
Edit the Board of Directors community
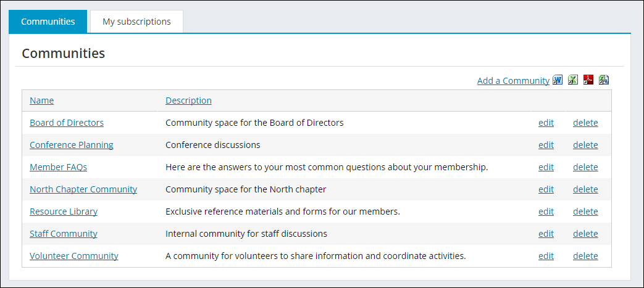[546, 123]
